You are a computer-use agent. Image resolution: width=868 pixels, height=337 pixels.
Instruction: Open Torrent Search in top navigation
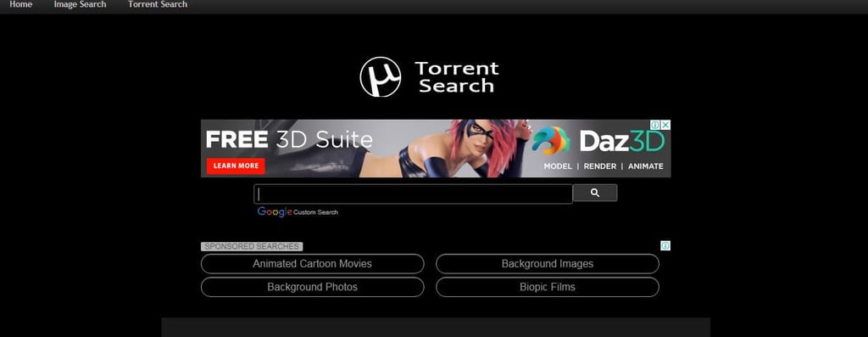[157, 4]
